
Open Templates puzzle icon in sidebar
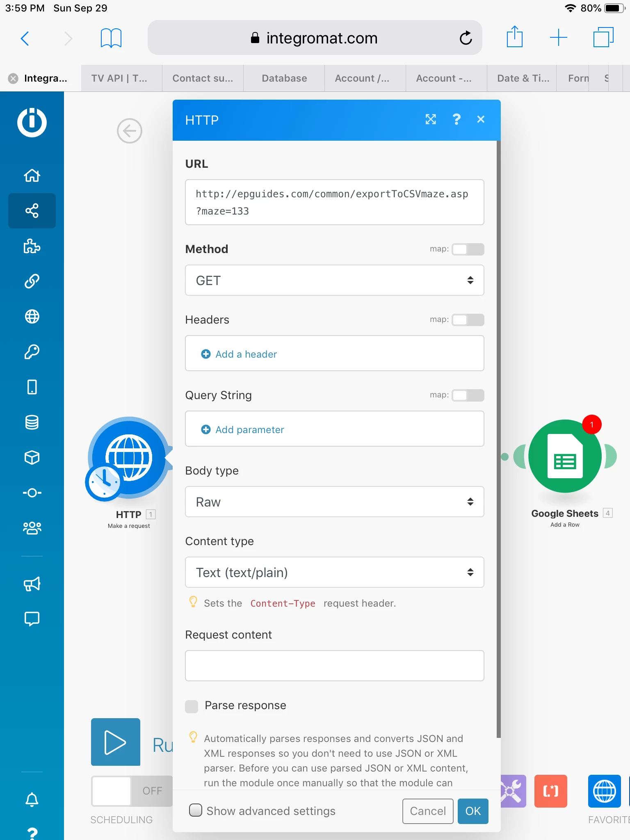coord(32,246)
